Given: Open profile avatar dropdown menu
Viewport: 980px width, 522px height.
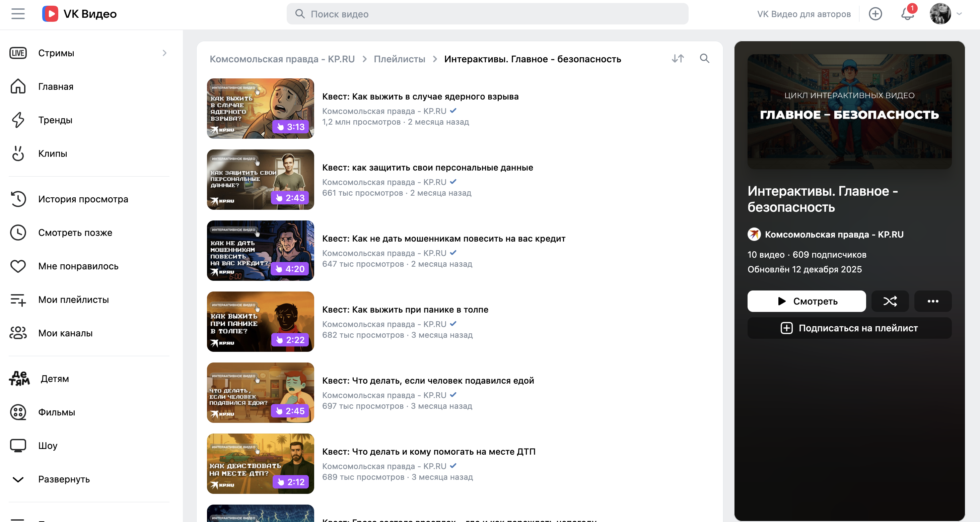Looking at the screenshot, I should [946, 14].
